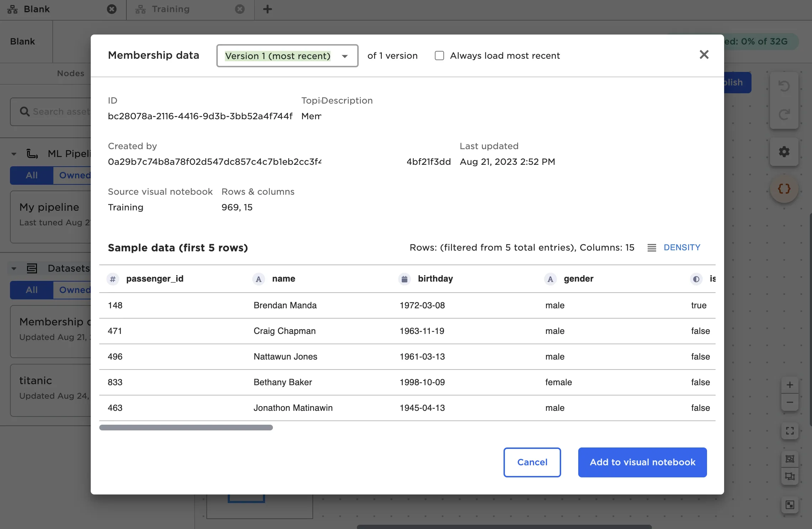The width and height of the screenshot is (812, 529).
Task: Sort by birthday column header
Action: coord(435,279)
